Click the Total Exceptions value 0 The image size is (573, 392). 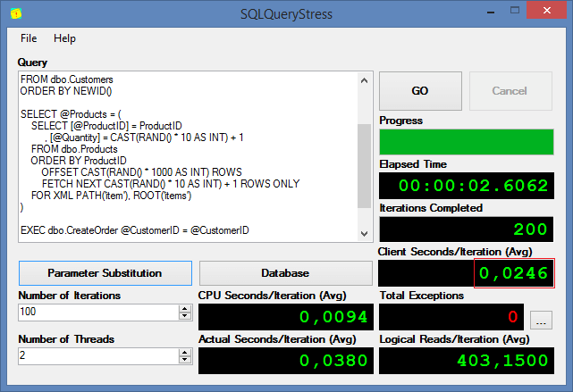(x=513, y=317)
